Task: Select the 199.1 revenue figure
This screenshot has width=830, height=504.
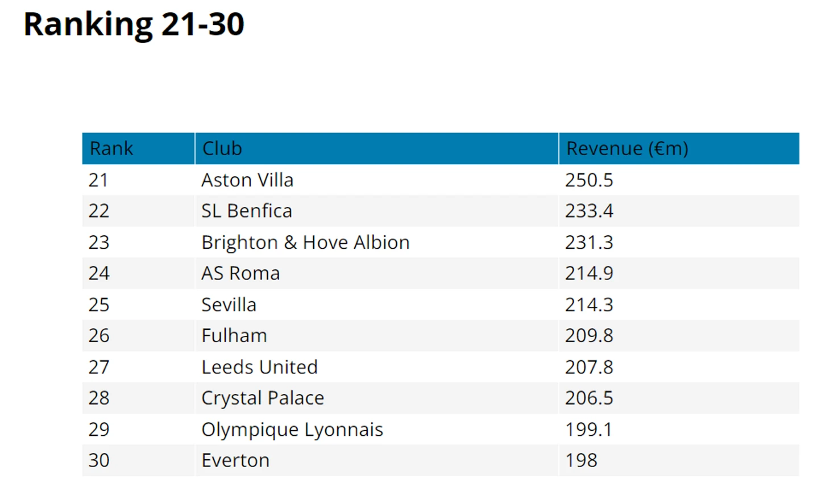Action: click(588, 430)
